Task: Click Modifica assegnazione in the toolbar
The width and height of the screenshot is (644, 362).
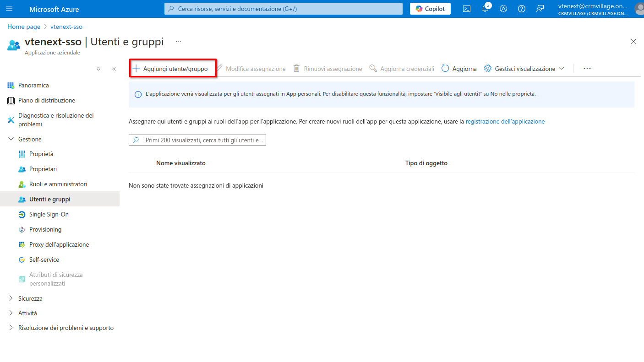Action: click(251, 69)
